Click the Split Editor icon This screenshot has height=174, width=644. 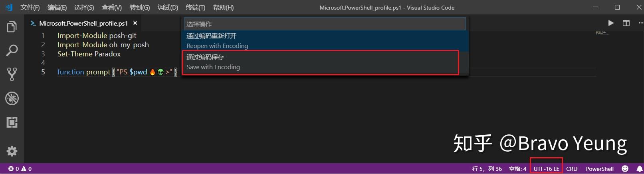(626, 23)
